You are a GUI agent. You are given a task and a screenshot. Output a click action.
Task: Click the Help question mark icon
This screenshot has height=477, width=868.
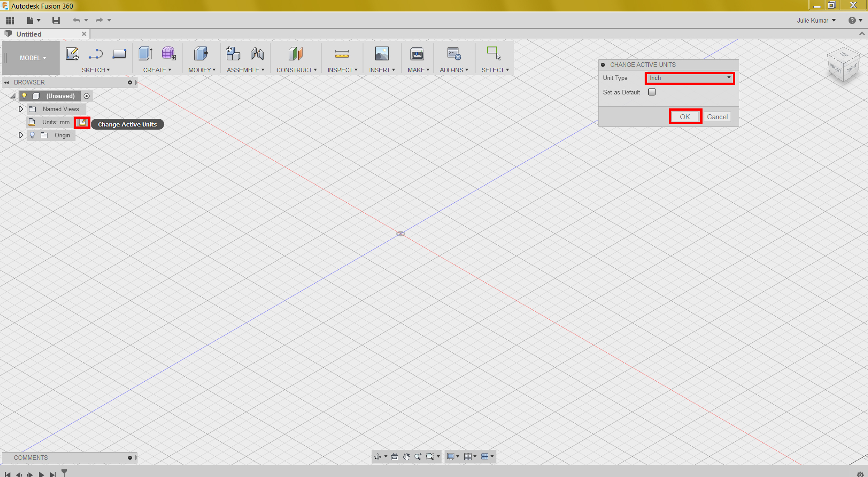click(852, 20)
